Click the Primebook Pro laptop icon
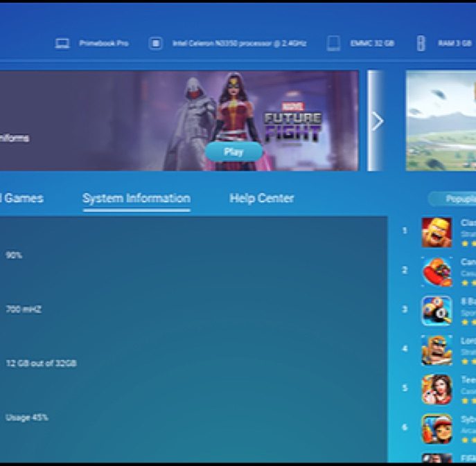 pos(62,43)
